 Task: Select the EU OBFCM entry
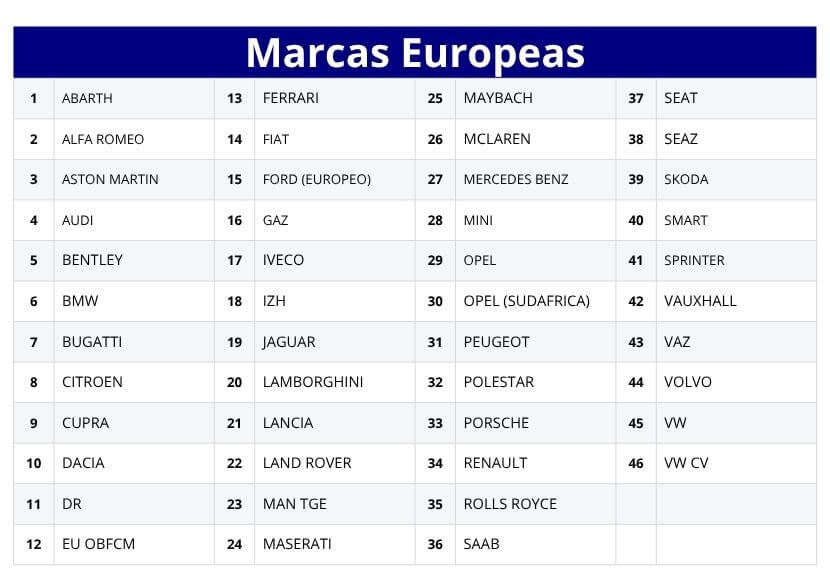pos(134,544)
